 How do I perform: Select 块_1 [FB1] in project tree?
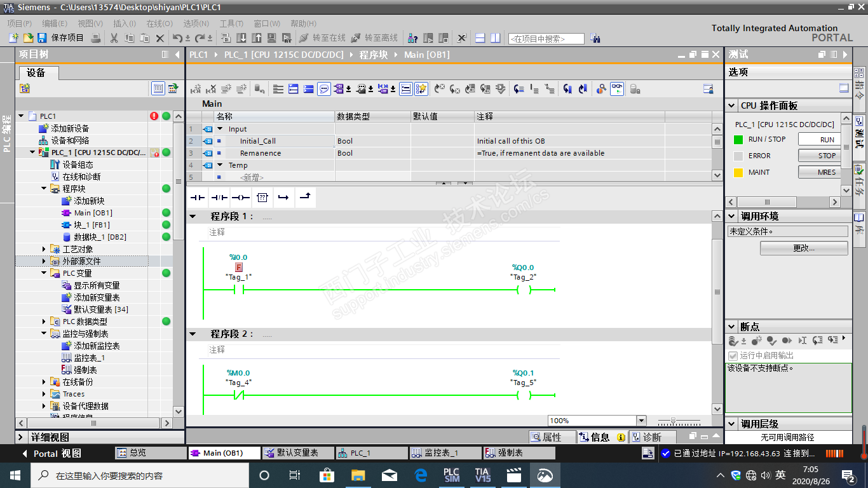(92, 225)
